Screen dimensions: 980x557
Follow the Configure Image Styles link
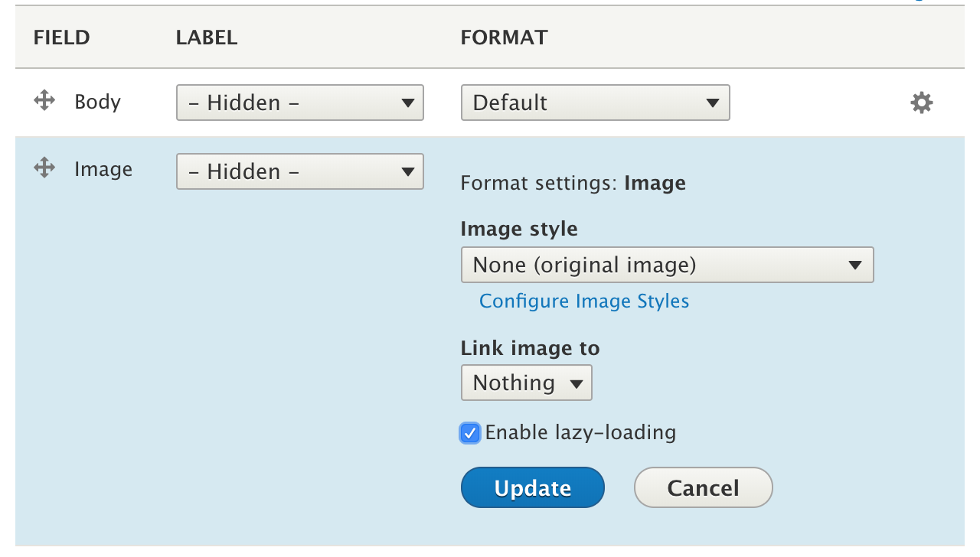pyautogui.click(x=584, y=301)
